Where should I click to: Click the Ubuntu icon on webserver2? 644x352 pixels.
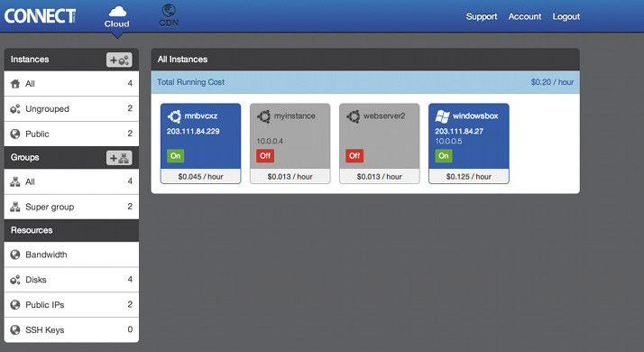point(354,116)
